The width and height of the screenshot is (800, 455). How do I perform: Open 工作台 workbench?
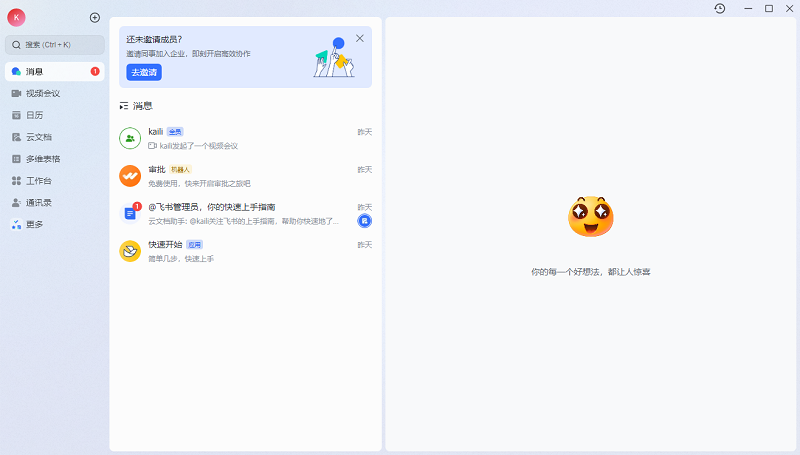click(55, 181)
